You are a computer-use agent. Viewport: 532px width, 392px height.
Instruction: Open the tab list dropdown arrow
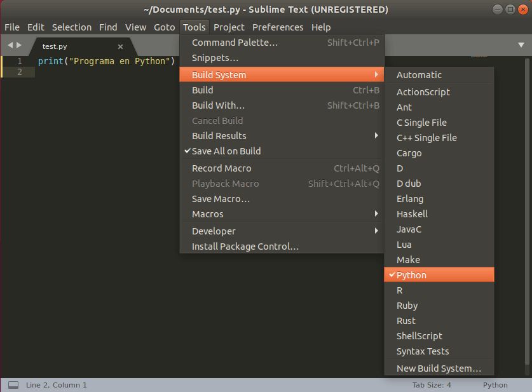tap(521, 44)
